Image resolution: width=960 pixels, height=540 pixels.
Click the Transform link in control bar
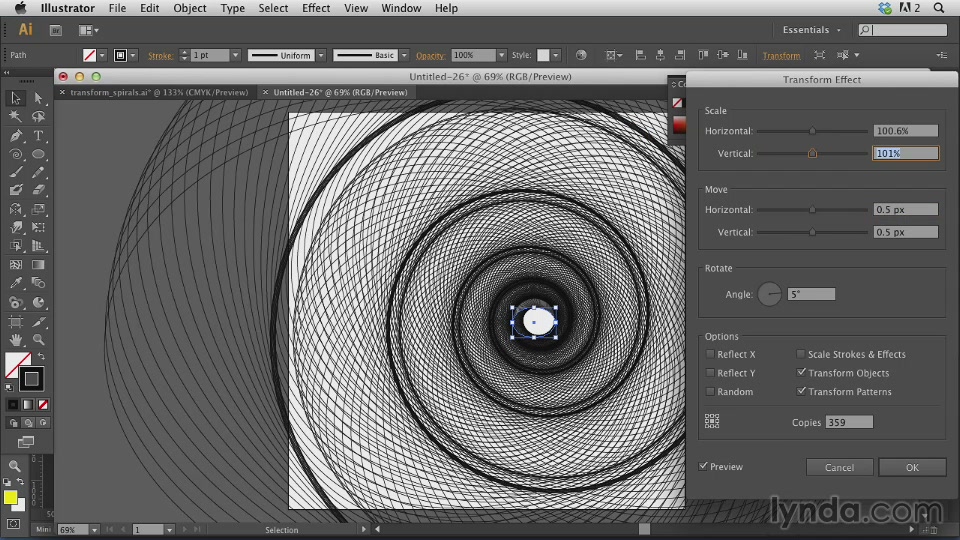781,56
